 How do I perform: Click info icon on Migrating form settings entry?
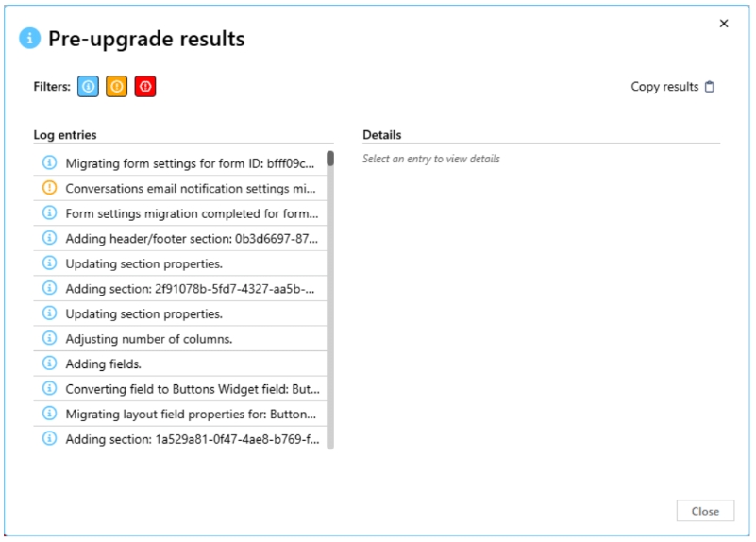[x=50, y=163]
